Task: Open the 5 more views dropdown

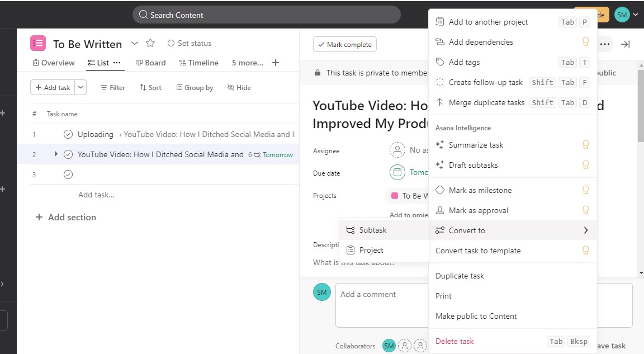Action: (x=247, y=63)
